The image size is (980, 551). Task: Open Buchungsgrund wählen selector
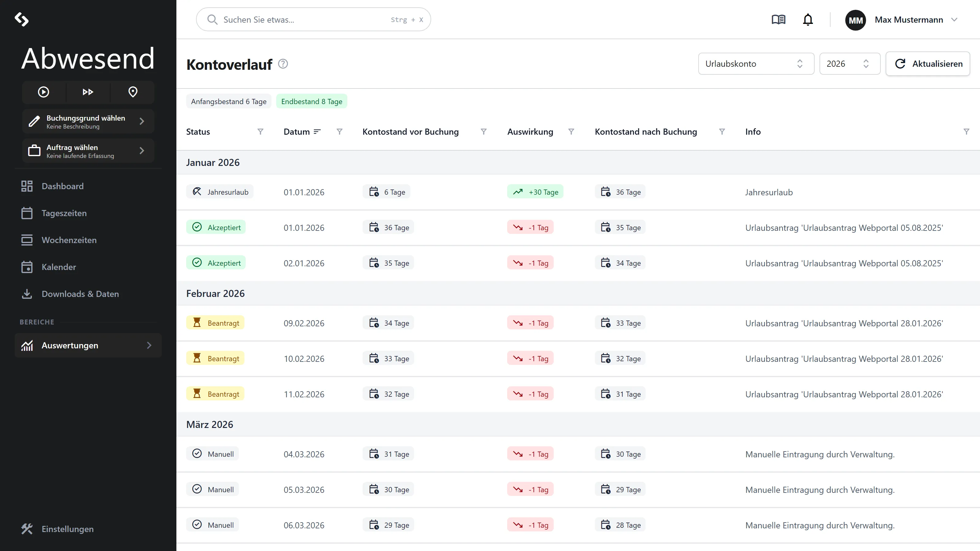click(88, 121)
